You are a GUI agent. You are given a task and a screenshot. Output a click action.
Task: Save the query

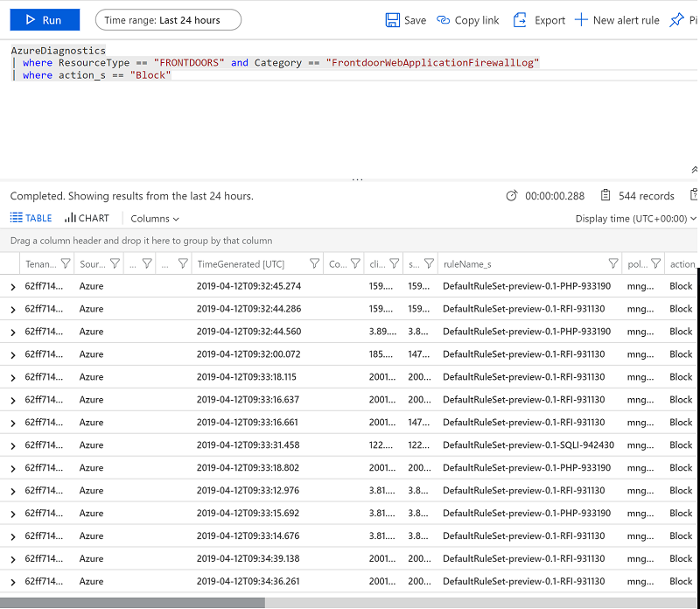point(405,20)
